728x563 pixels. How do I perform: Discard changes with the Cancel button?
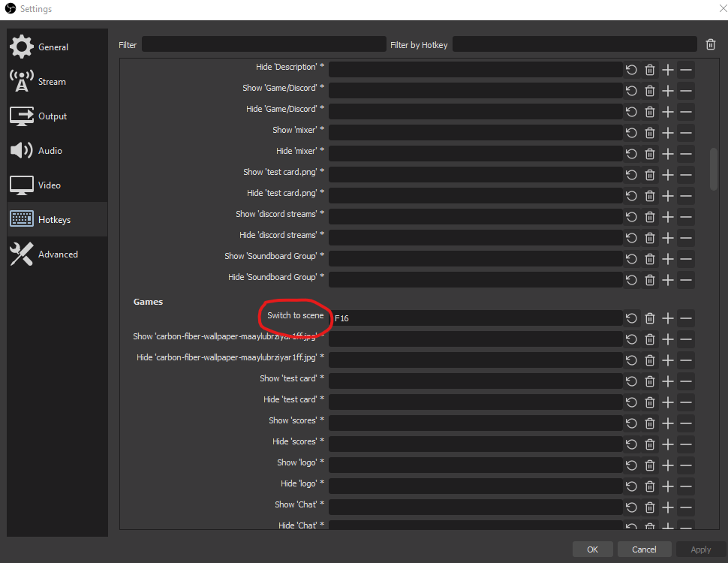pos(644,549)
